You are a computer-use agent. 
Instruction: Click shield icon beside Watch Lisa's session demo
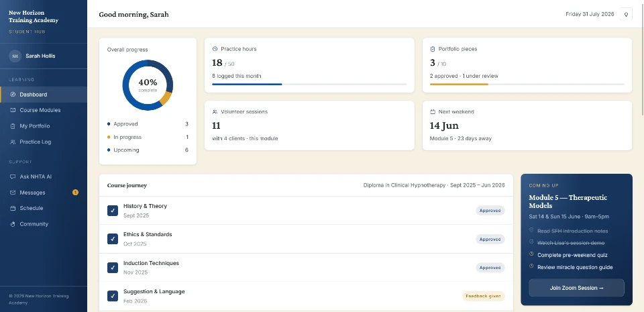click(x=531, y=242)
